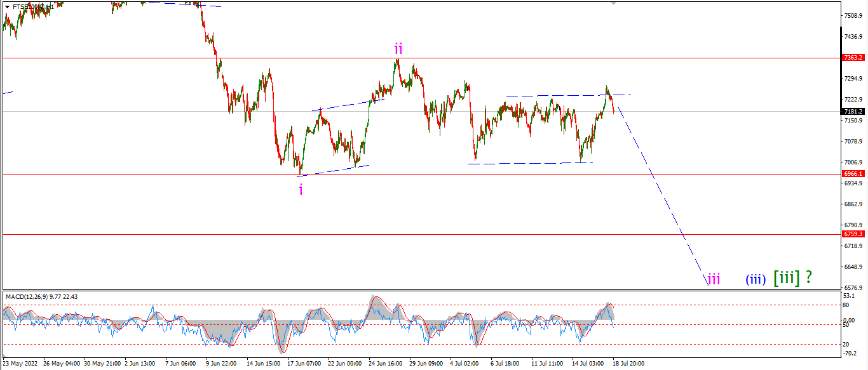Image resolution: width=868 pixels, height=370 pixels.
Task: Click the '17 Jun 07:00' time axis label
Action: (x=304, y=364)
